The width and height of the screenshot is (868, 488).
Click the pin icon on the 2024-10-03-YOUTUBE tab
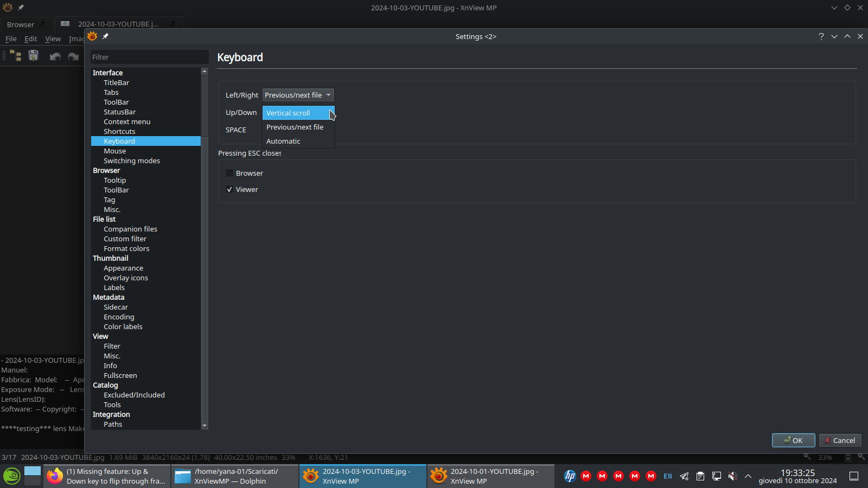point(173,24)
